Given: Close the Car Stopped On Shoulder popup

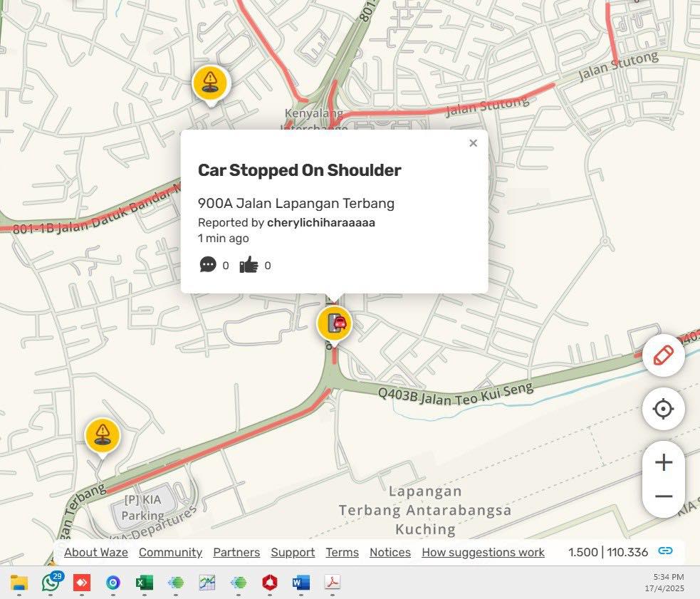Looking at the screenshot, I should click(474, 143).
